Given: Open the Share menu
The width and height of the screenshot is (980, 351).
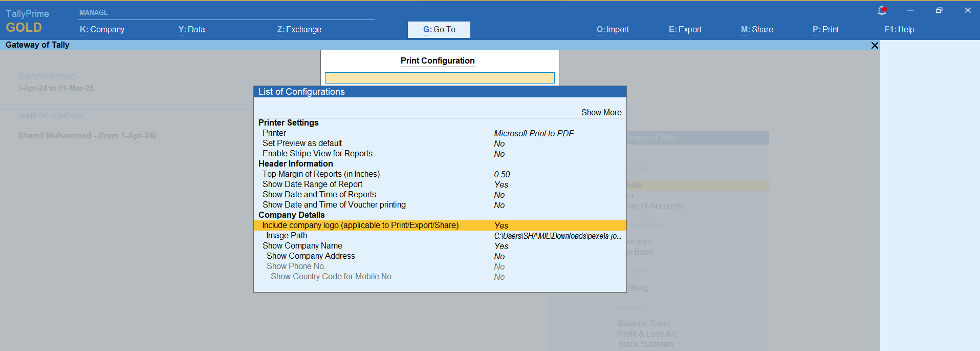Looking at the screenshot, I should pos(757,30).
